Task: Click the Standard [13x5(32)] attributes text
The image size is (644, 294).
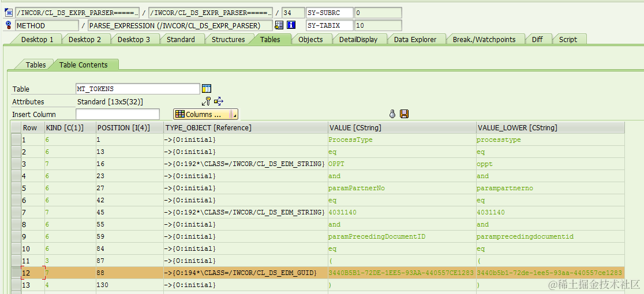Action: click(110, 101)
